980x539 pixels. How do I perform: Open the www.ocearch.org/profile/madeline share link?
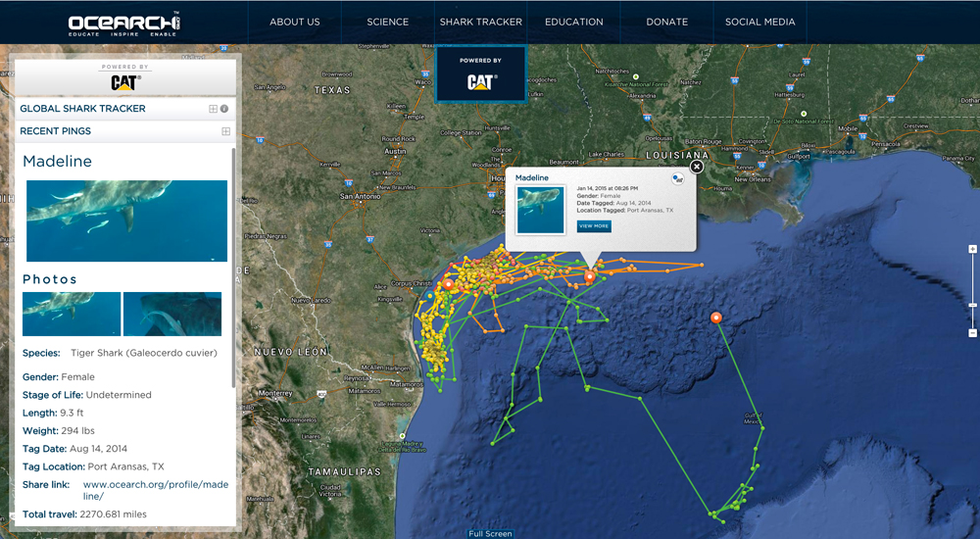(x=156, y=490)
